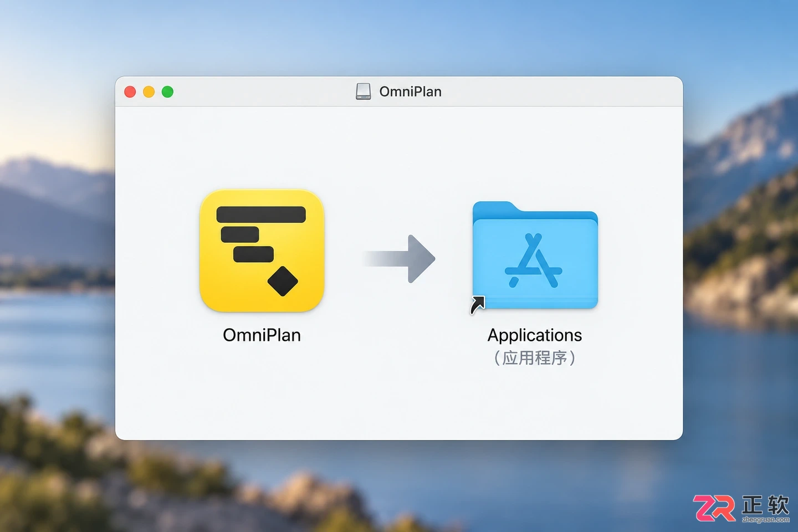Minimize the OmniPlan window with yellow button
The height and width of the screenshot is (532, 798).
click(x=149, y=92)
